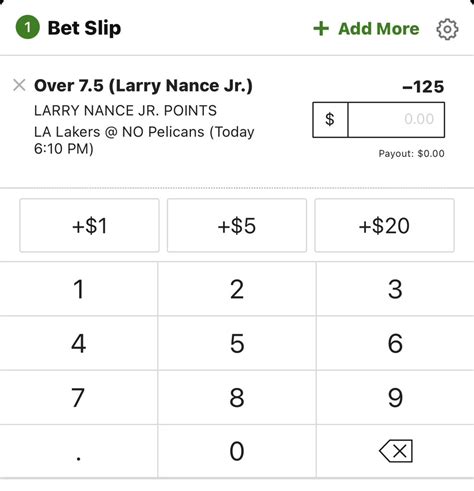Open bet slip settings gear
The width and height of the screenshot is (474, 491).
tap(447, 29)
